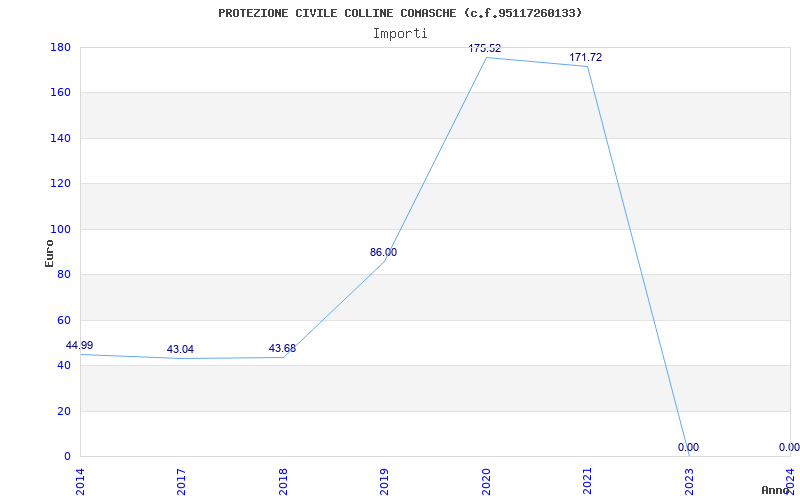The width and height of the screenshot is (800, 500).
Task: Click the chart title PROTEZIONE CIVILE COLLINE COMASCHE
Action: coord(400,13)
